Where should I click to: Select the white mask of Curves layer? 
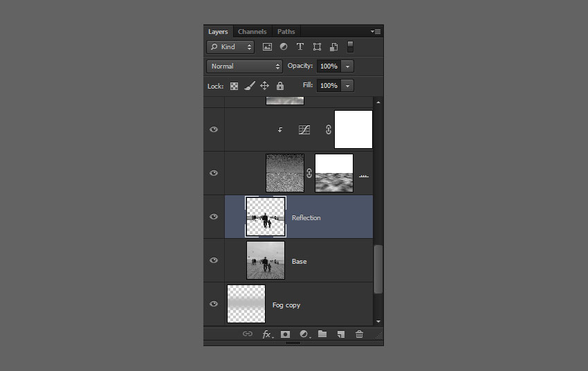point(353,129)
